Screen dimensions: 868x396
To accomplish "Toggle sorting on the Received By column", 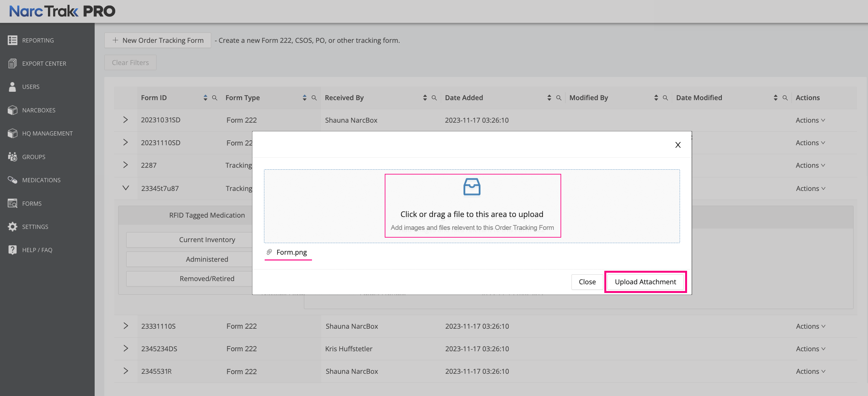I will pos(425,98).
